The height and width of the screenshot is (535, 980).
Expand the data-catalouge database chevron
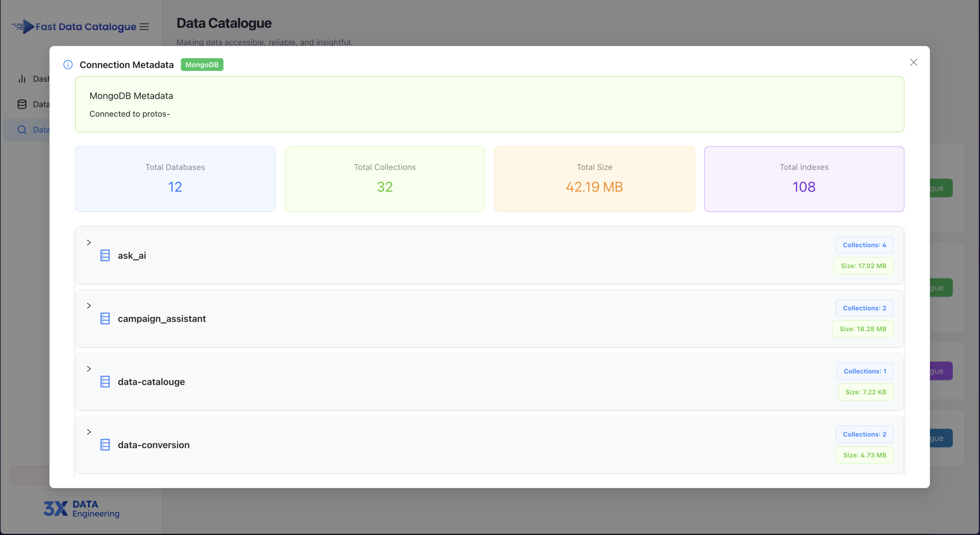coord(89,368)
